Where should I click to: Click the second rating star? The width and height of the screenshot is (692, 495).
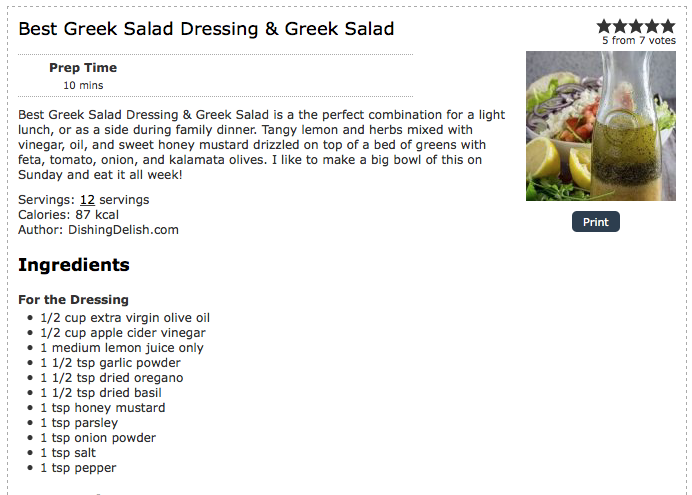[621, 26]
